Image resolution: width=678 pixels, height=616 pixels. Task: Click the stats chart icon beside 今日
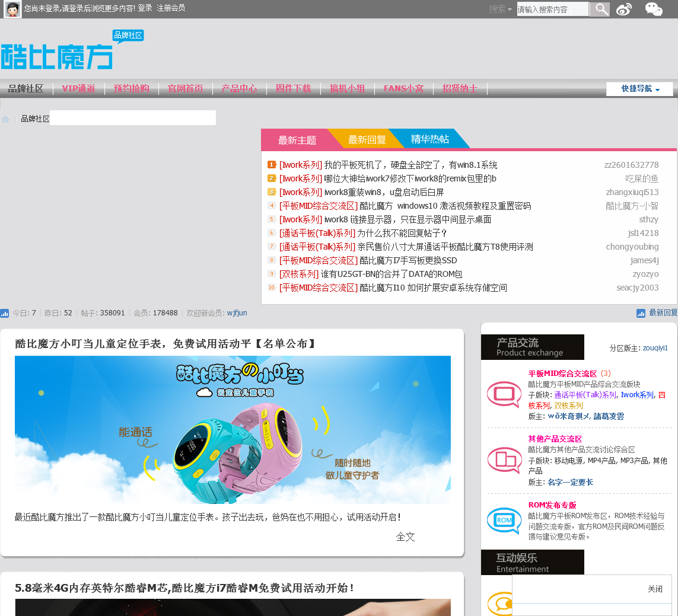(5, 313)
